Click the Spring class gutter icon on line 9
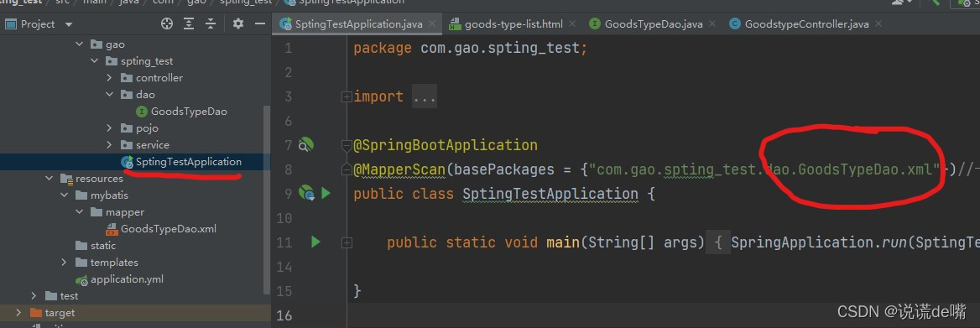The image size is (980, 328). click(x=306, y=193)
